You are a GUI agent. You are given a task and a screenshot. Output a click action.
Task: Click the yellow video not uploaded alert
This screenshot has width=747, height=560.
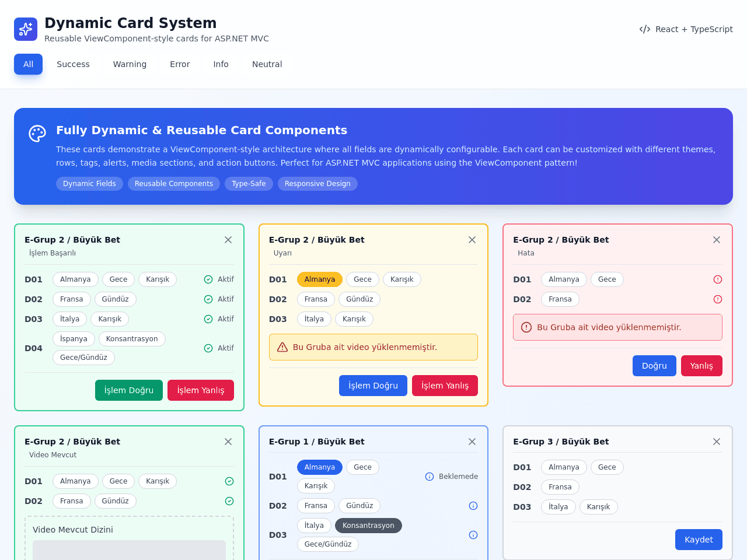(373, 347)
